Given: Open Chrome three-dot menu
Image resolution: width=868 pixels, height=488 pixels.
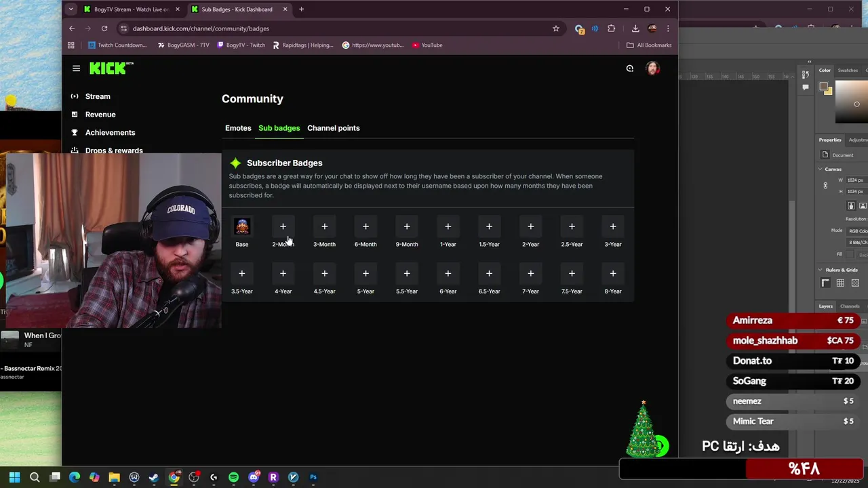Looking at the screenshot, I should click(x=668, y=28).
